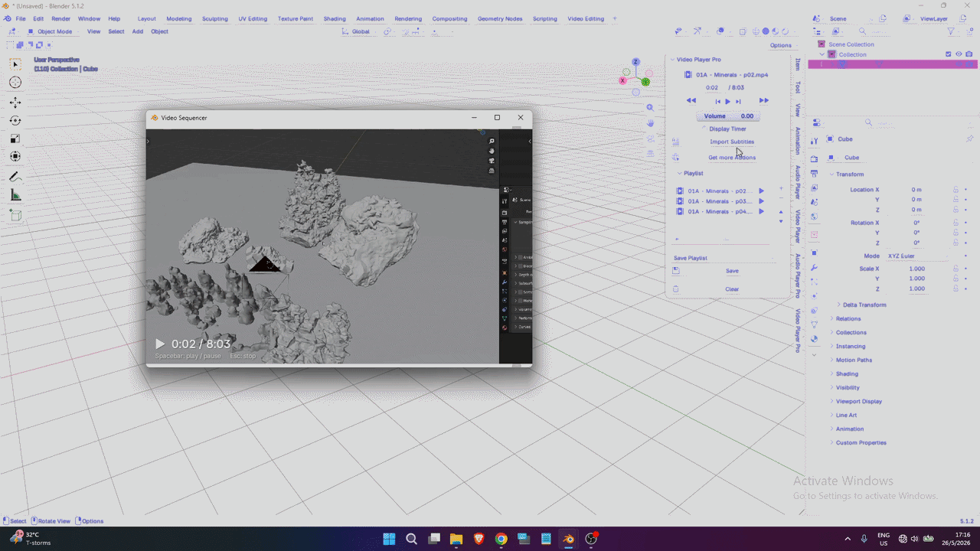The width and height of the screenshot is (980, 551).
Task: Jump to previous track in Video Player Pro
Action: pyautogui.click(x=718, y=101)
